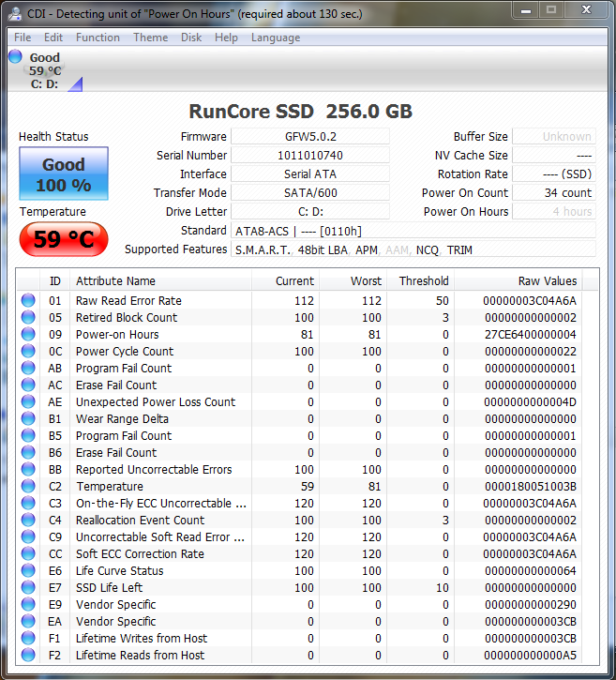This screenshot has width=616, height=680.
Task: Click the status icon for Retired Block Count
Action: coord(28,318)
